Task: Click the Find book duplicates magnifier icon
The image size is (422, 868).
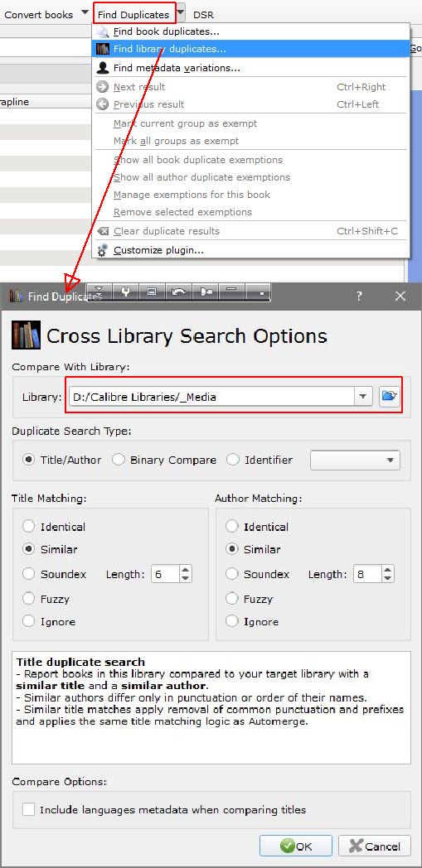Action: (x=103, y=31)
